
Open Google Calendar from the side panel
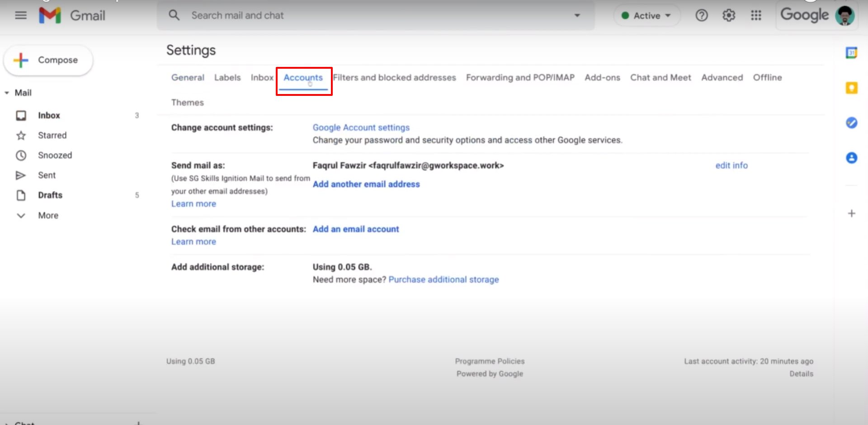[852, 53]
